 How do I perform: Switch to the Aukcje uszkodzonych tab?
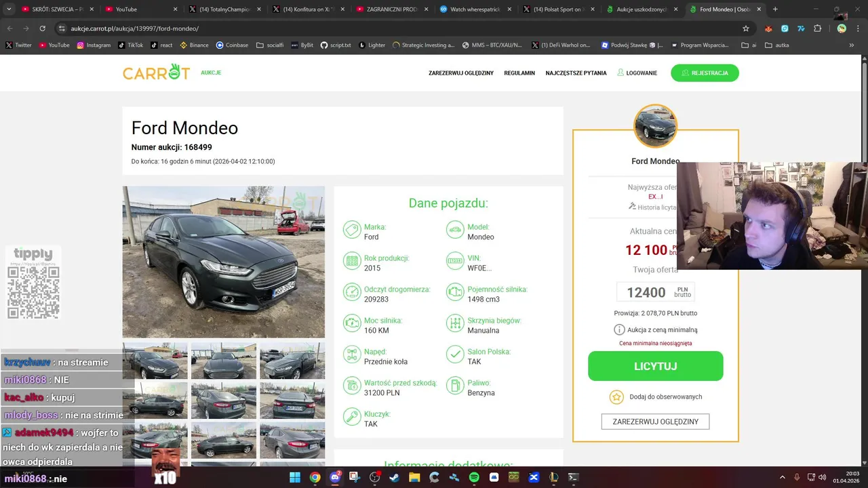[642, 9]
